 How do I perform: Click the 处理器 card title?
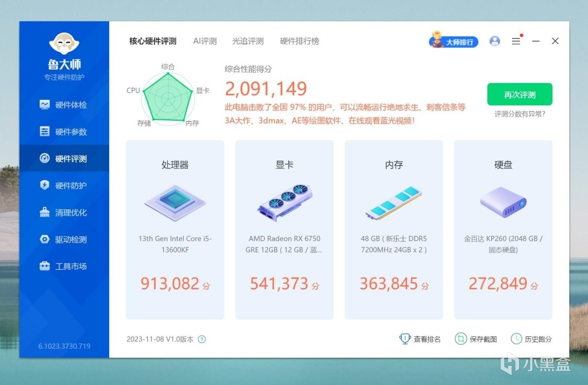click(x=175, y=165)
